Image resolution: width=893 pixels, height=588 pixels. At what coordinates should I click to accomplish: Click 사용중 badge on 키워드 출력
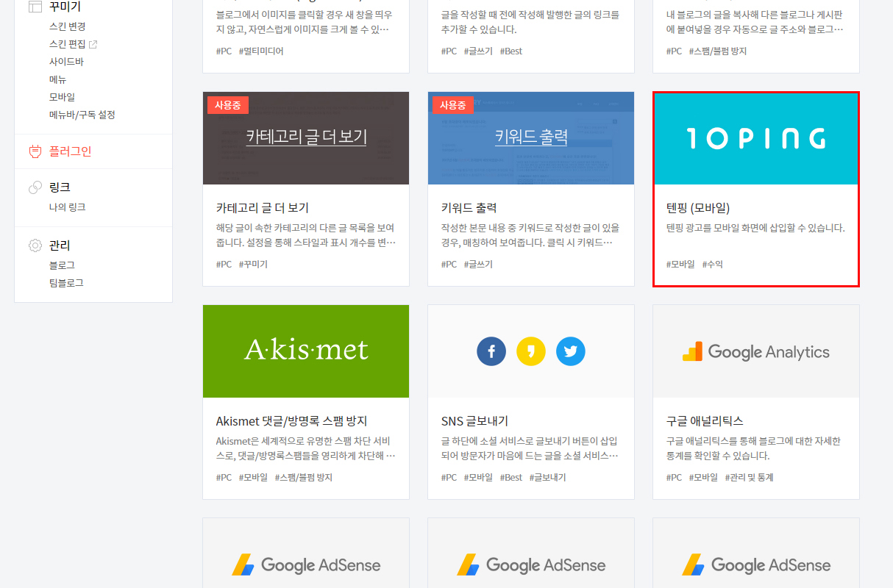[x=453, y=105]
